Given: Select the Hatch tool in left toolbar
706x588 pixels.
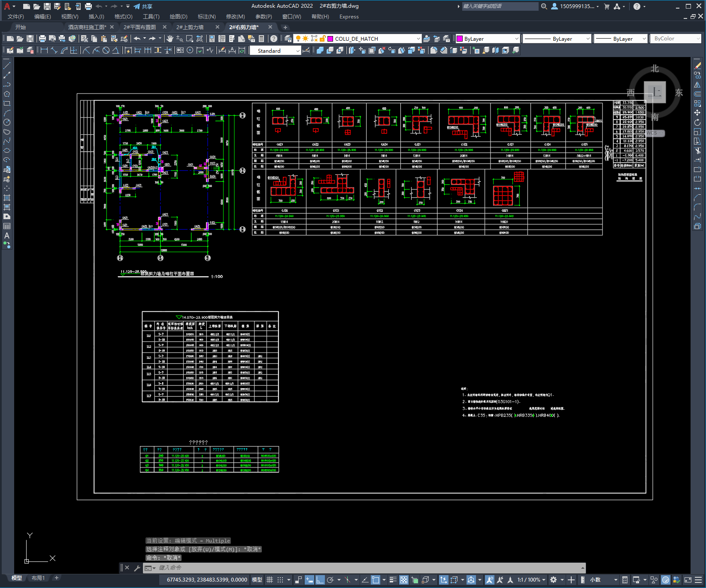Looking at the screenshot, I should click(x=7, y=198).
